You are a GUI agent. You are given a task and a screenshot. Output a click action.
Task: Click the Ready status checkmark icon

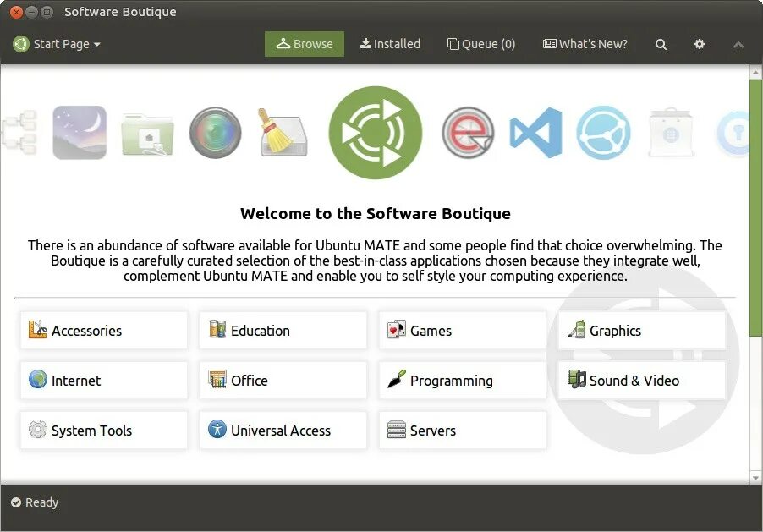(x=16, y=502)
